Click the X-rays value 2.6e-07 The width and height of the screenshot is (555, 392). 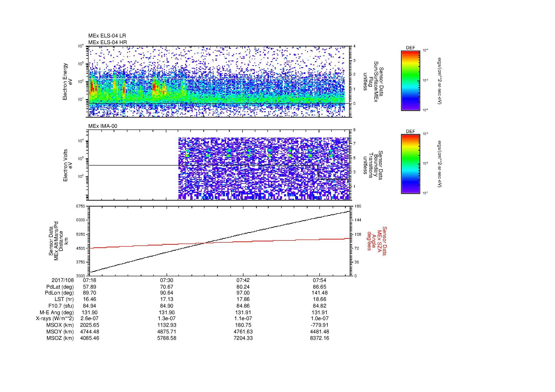click(x=90, y=318)
